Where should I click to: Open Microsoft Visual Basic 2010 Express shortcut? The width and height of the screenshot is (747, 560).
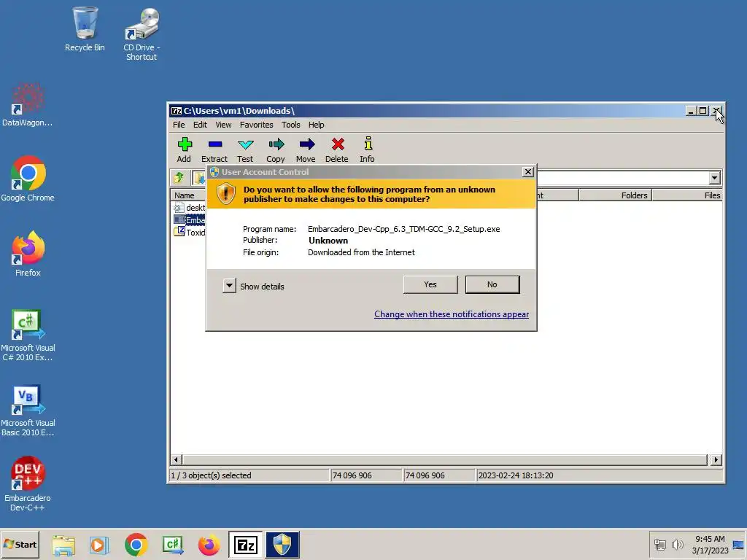(28, 411)
